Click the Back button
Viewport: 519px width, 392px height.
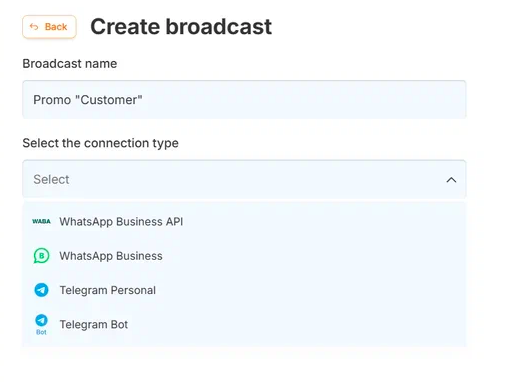[49, 27]
